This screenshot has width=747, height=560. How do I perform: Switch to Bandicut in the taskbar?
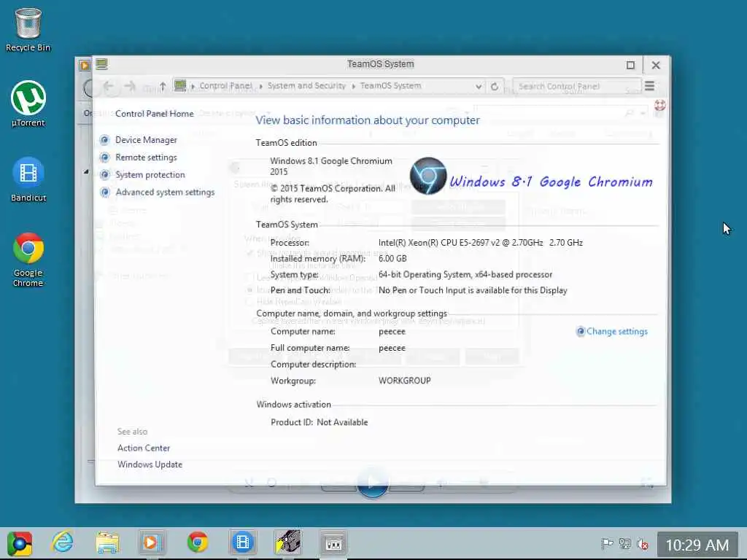click(242, 542)
